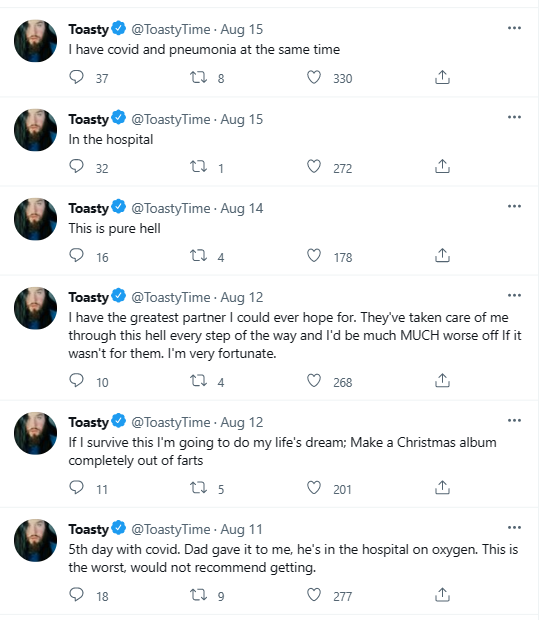Viewport: 543px width, 620px height.
Task: Open more options on Christmas album tweet
Action: (514, 420)
